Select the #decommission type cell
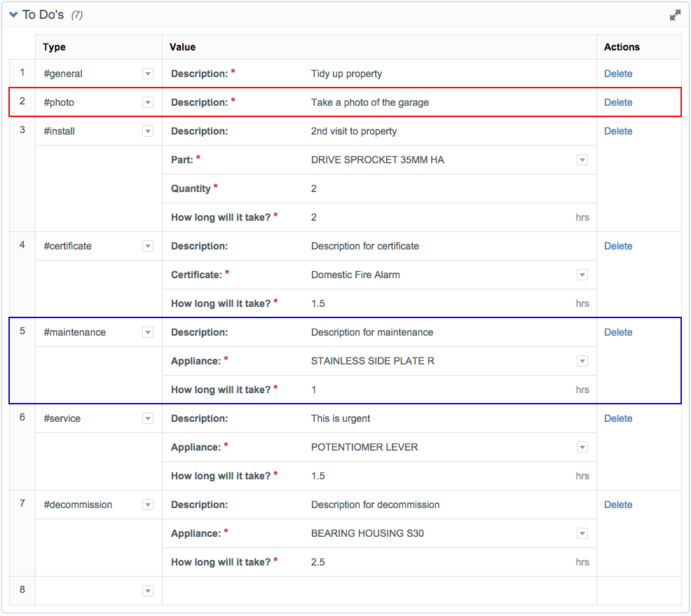The height and width of the screenshot is (616, 691). click(x=99, y=505)
